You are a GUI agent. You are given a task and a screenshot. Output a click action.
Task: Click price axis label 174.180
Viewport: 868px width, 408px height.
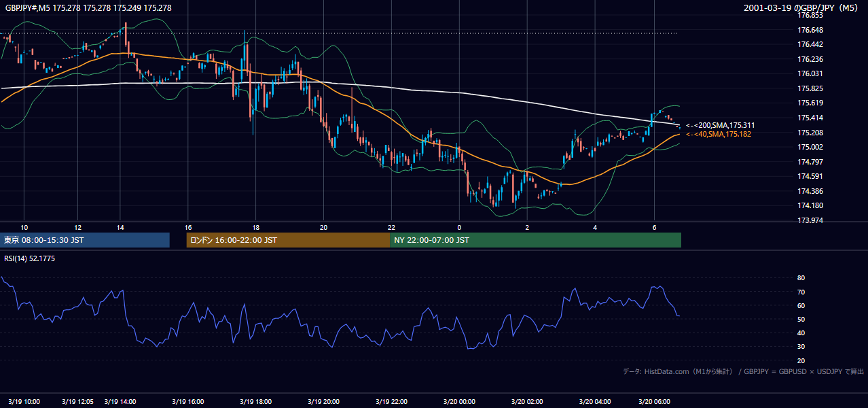click(810, 205)
